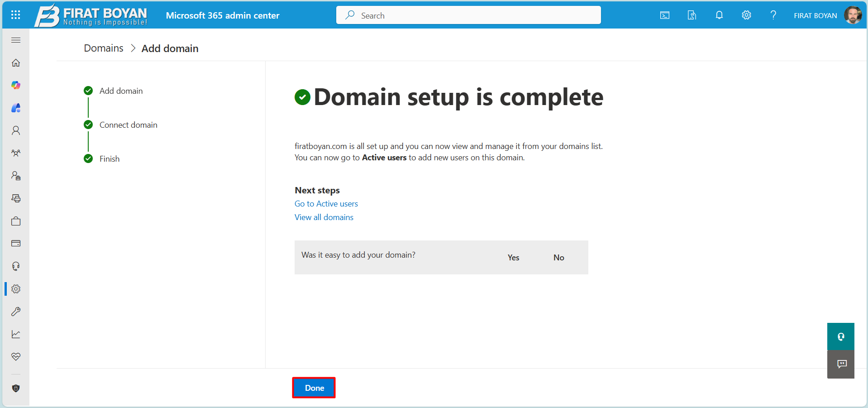Viewport: 868px width, 408px height.
Task: Open Support headset icon in sidebar
Action: 15,266
